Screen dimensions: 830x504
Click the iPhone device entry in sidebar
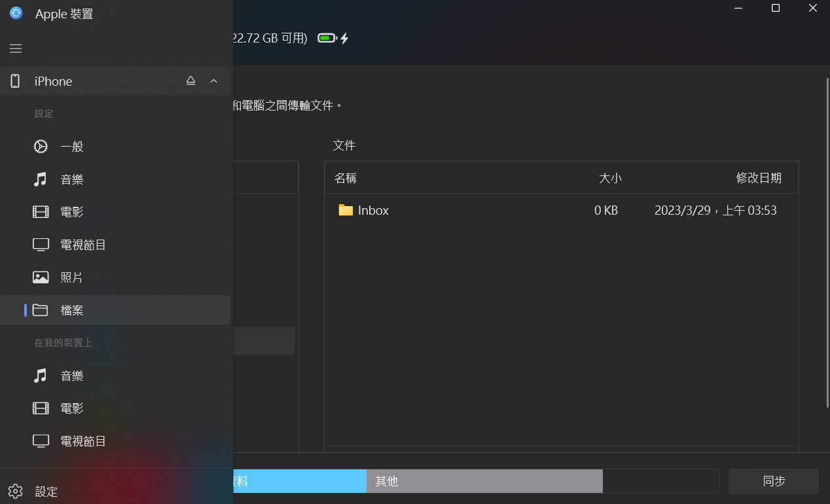pyautogui.click(x=54, y=81)
